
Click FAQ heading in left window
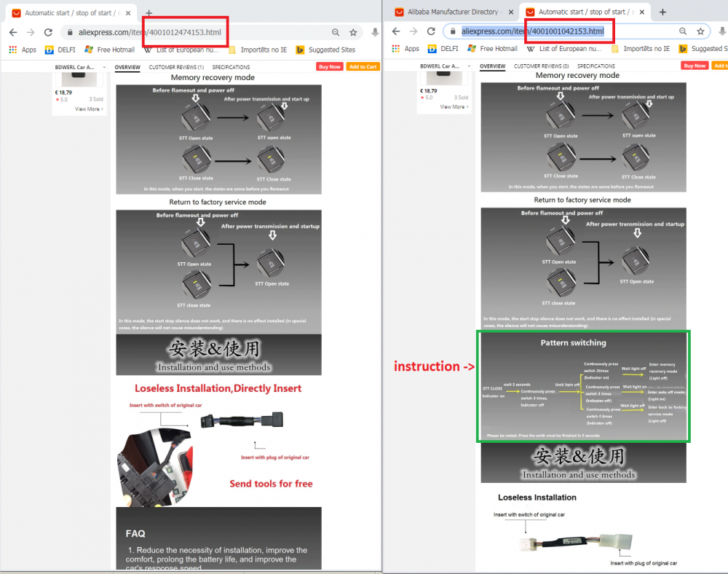click(135, 534)
